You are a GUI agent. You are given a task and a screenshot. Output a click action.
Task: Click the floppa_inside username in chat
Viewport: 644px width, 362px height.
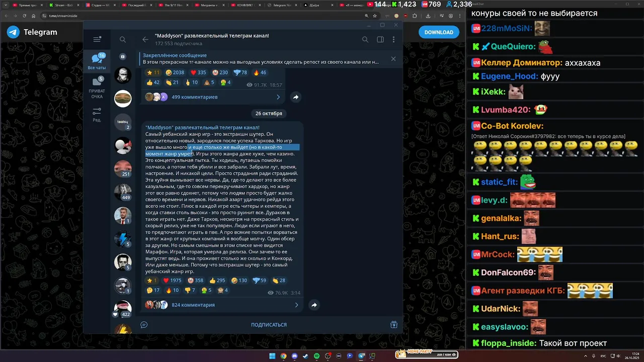coord(509,343)
